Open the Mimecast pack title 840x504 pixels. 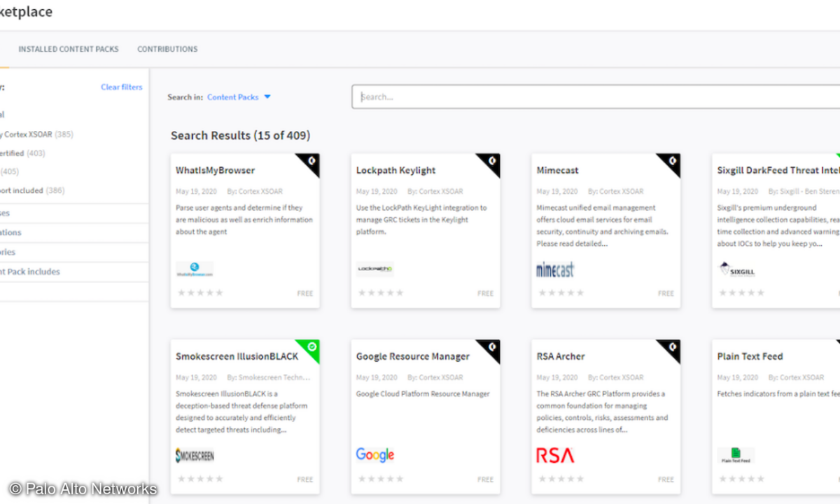point(557,170)
